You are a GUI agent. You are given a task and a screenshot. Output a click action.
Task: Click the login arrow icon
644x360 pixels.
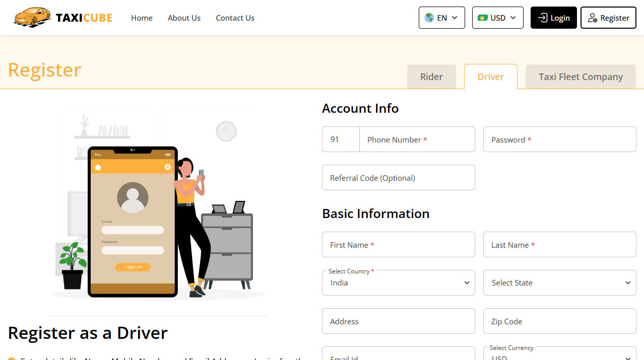click(542, 18)
